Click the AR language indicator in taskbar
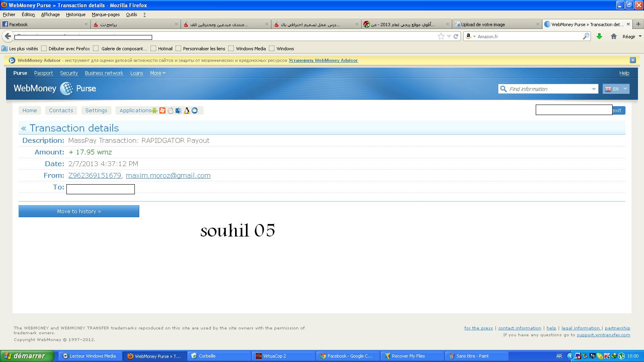Image resolution: width=644 pixels, height=362 pixels. click(x=559, y=356)
